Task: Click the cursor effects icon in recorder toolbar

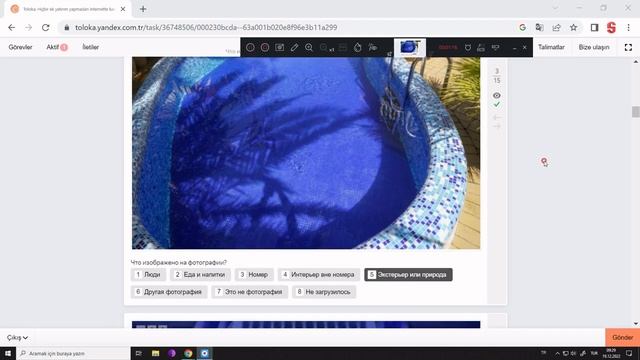Action: pyautogui.click(x=373, y=47)
